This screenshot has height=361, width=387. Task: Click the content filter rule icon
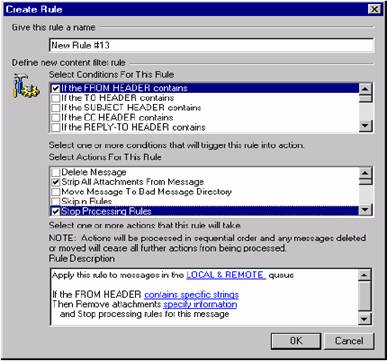click(x=26, y=86)
